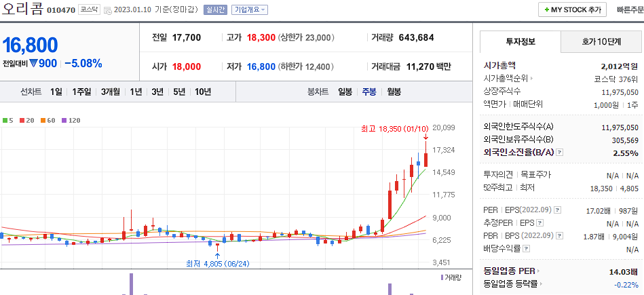Viewport: 644px width, 295px height.
Task: Click the y-axis label 20,099
Action: (x=444, y=127)
